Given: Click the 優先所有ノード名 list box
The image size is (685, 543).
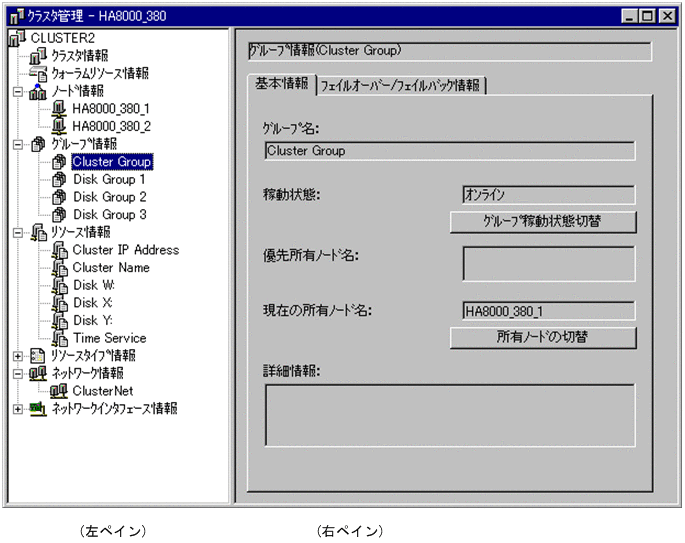Looking at the screenshot, I should tap(549, 264).
